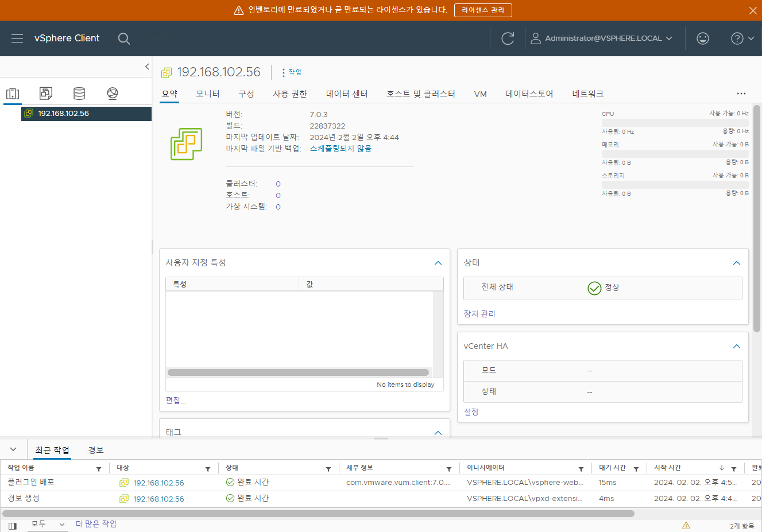Click vCenter icon next to 192.168.102.56 title

pos(167,72)
